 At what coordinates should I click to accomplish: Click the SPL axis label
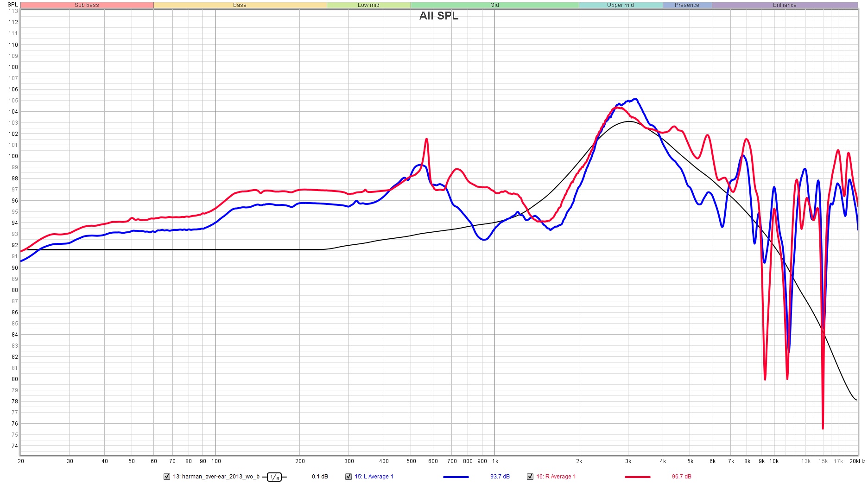(13, 5)
